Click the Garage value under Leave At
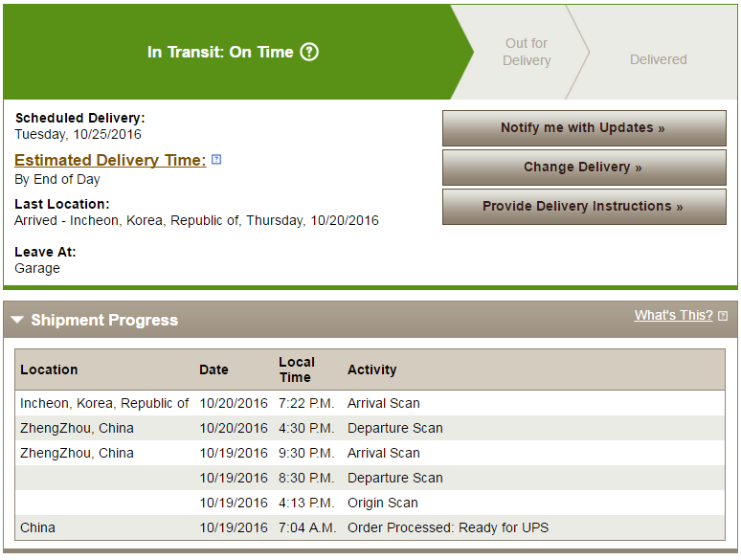Image resolution: width=741 pixels, height=560 pixels. tap(37, 268)
